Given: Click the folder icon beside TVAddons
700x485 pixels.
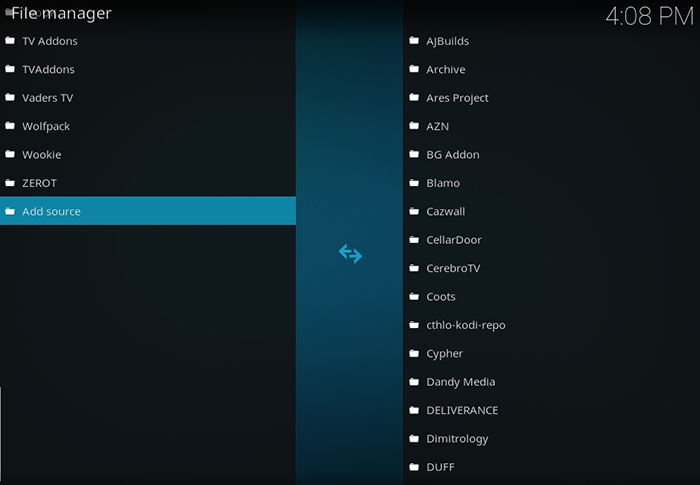Looking at the screenshot, I should pos(10,69).
